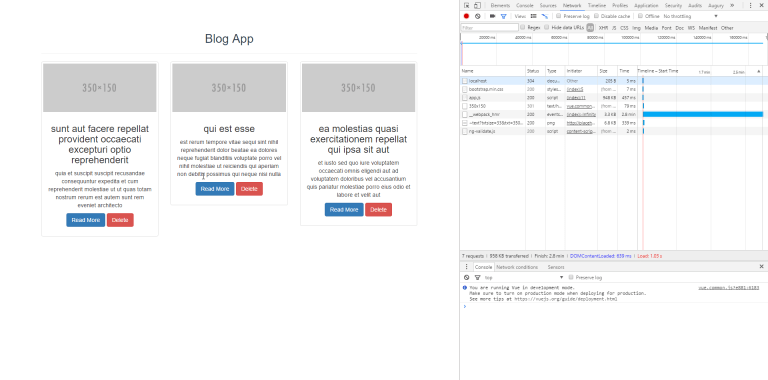Screen dimensions: 768x380
Task: Switch to the Elements tab
Action: 500,5
